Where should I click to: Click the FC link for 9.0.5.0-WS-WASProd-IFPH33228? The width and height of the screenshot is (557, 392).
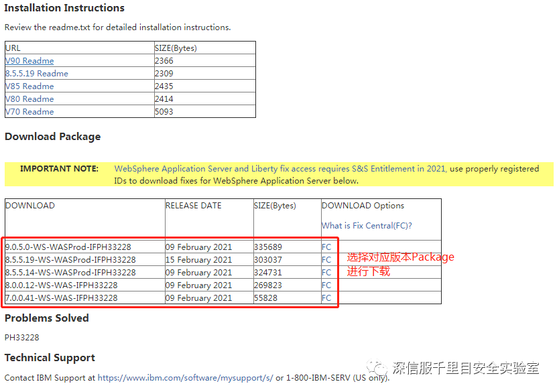(x=326, y=247)
